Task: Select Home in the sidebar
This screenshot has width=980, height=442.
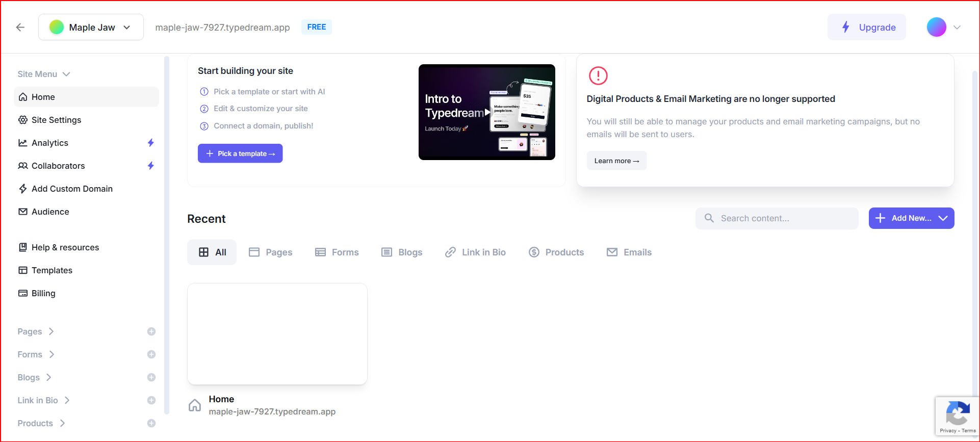Action: point(86,97)
